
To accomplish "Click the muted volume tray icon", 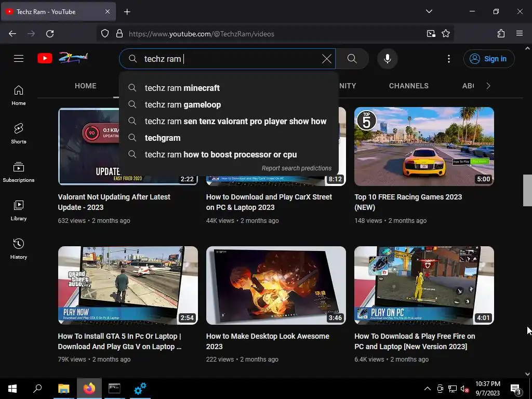I will coord(464,389).
